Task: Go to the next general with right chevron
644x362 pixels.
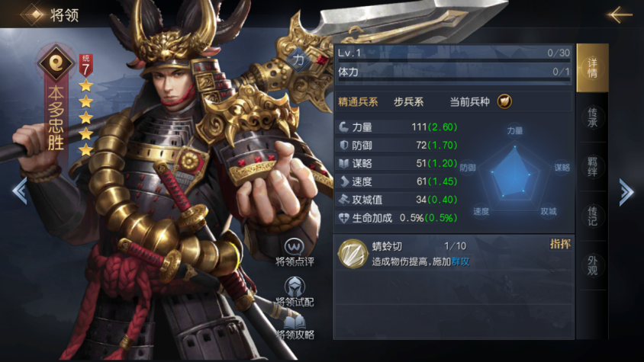Action: [x=626, y=192]
